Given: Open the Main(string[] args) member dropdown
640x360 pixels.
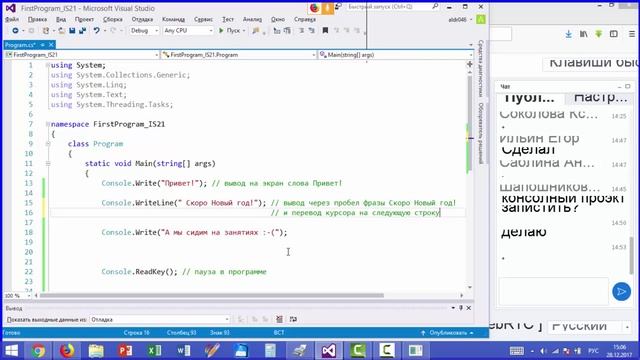Looking at the screenshot, I should [396, 55].
